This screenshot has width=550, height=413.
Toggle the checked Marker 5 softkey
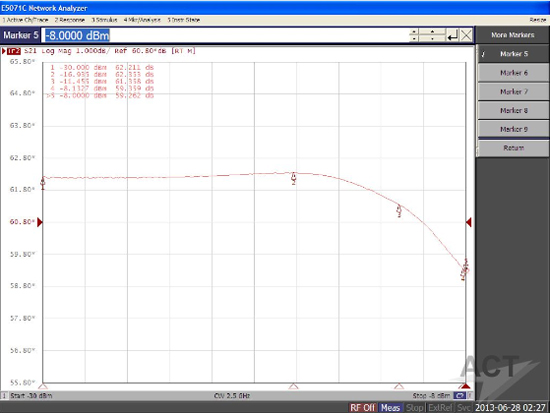tap(514, 54)
